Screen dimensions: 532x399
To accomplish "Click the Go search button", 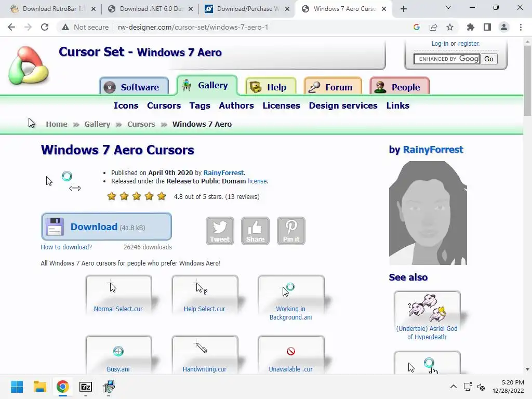I will [x=488, y=59].
